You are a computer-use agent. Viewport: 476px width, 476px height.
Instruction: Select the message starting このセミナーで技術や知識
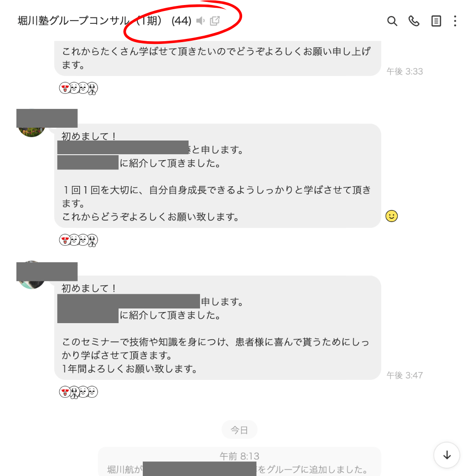[x=217, y=328]
